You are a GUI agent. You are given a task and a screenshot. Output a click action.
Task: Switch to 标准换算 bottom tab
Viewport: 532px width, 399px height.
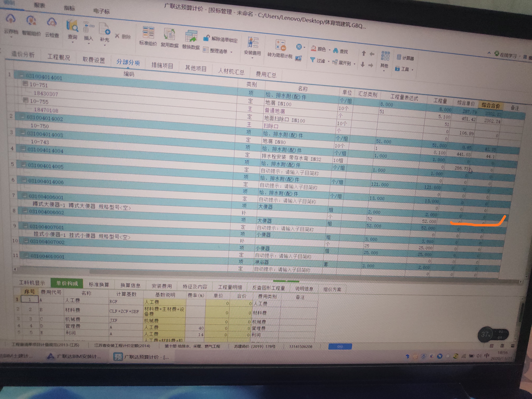point(99,284)
